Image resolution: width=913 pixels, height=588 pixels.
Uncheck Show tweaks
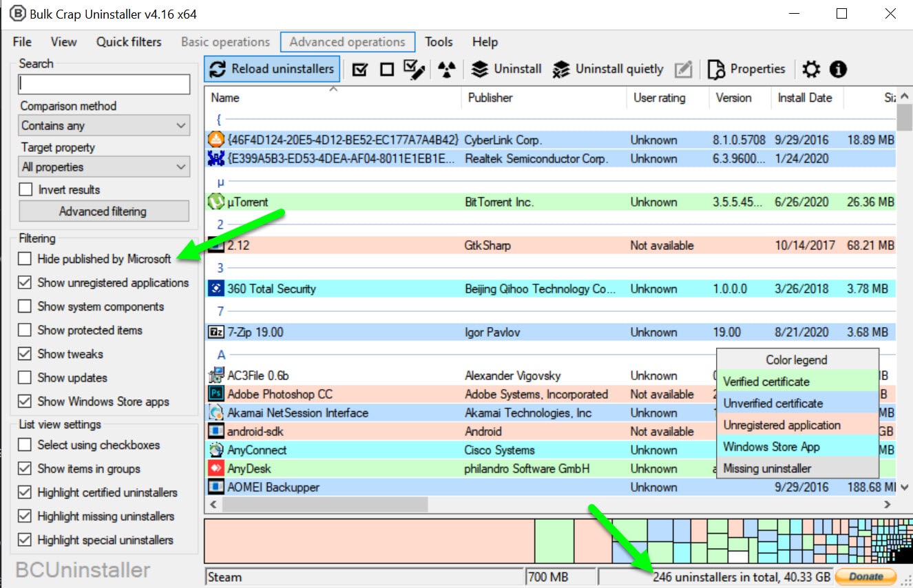[25, 354]
